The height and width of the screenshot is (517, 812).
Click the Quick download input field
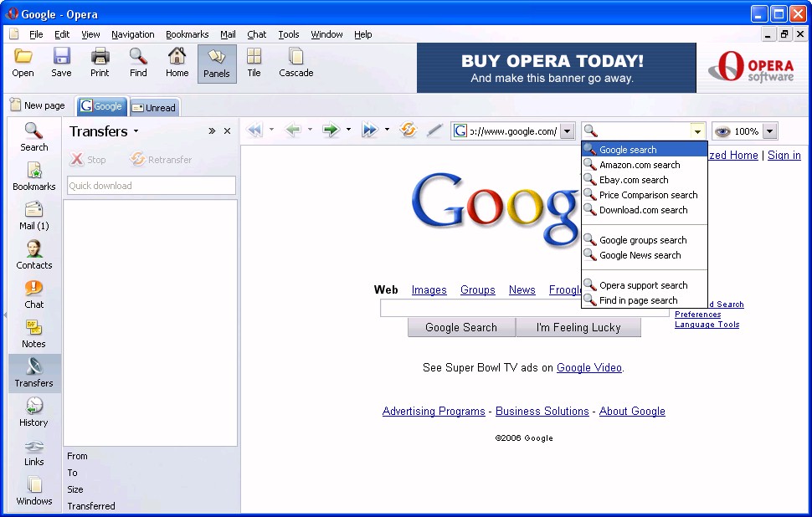pos(151,186)
